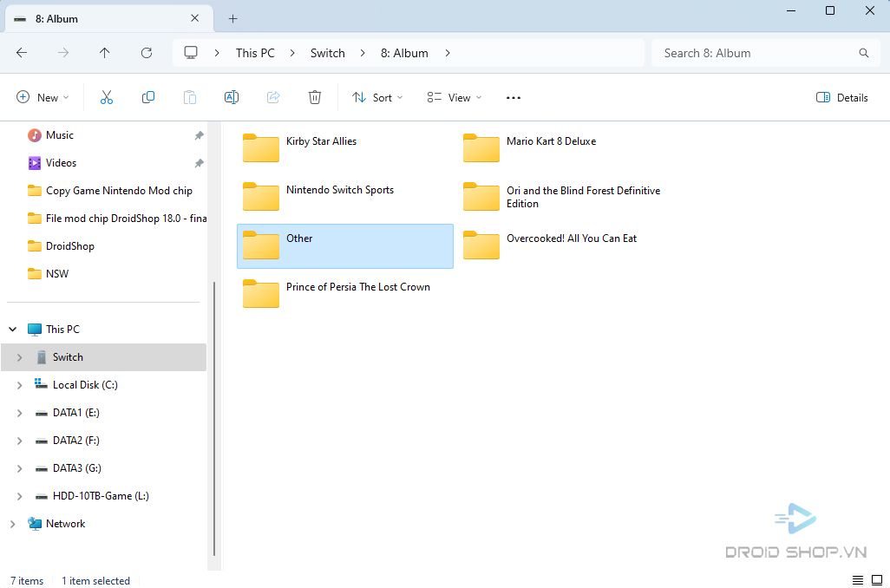Click the Nintendo Switch Sports folder name

[x=340, y=190]
